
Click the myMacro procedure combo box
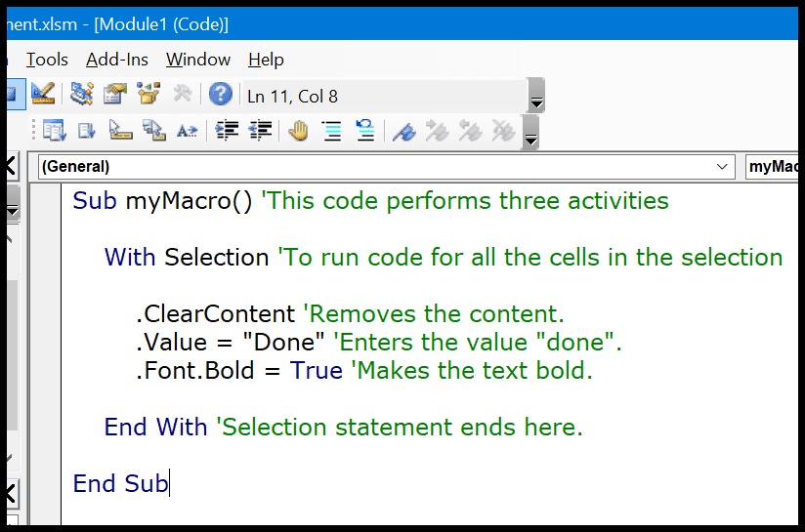tap(772, 167)
